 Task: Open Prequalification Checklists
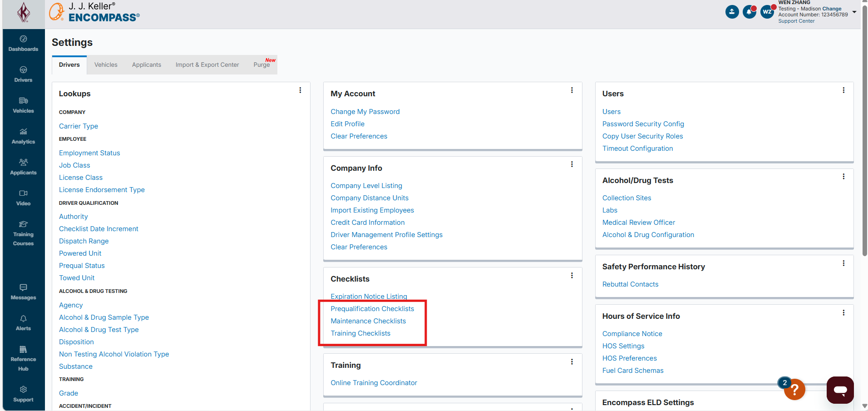click(372, 309)
